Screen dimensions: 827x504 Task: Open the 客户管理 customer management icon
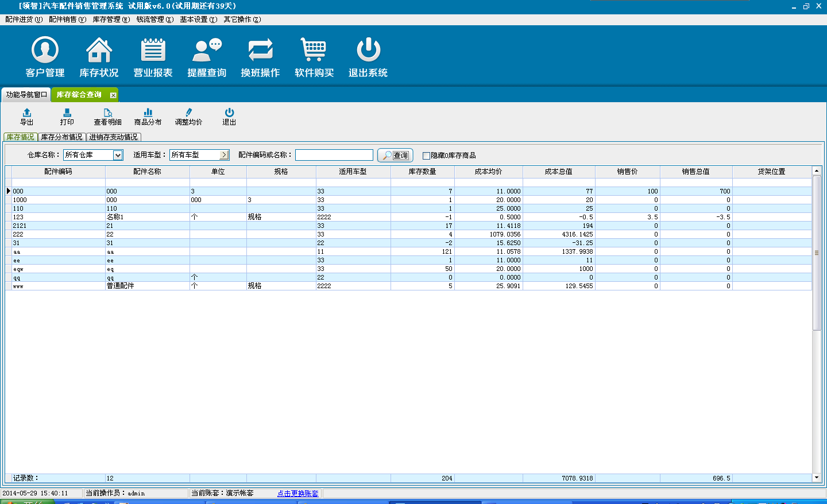click(x=45, y=50)
